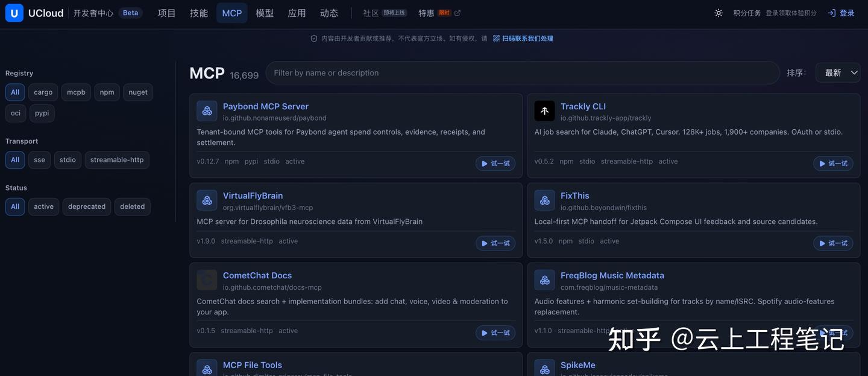
Task: Click the login arrow icon 登录
Action: 832,13
